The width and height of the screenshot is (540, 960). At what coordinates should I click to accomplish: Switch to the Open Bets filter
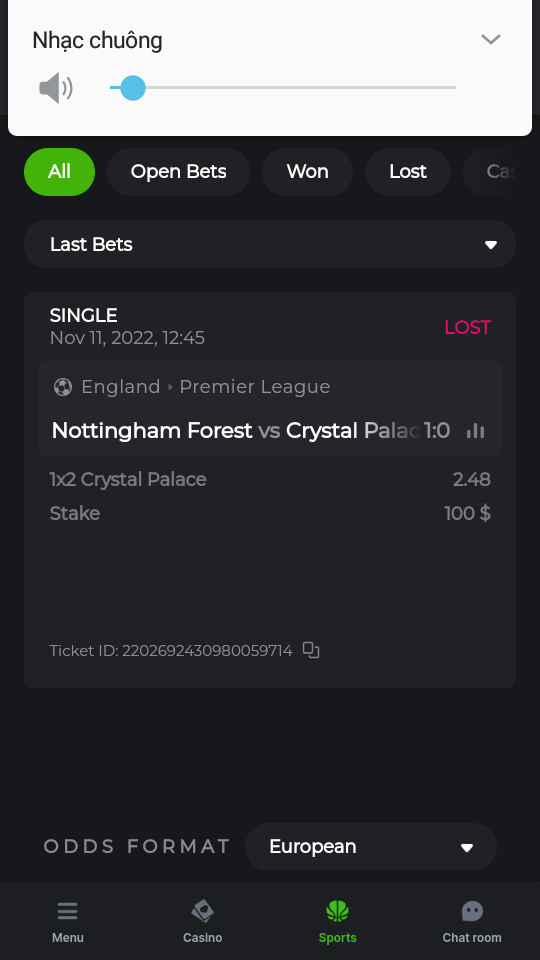pyautogui.click(x=178, y=172)
